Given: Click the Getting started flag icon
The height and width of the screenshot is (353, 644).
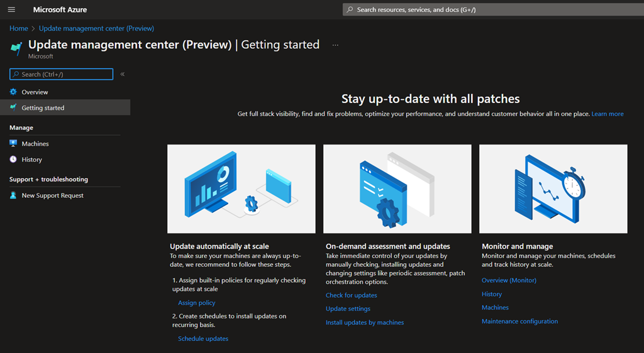Looking at the screenshot, I should coord(13,107).
